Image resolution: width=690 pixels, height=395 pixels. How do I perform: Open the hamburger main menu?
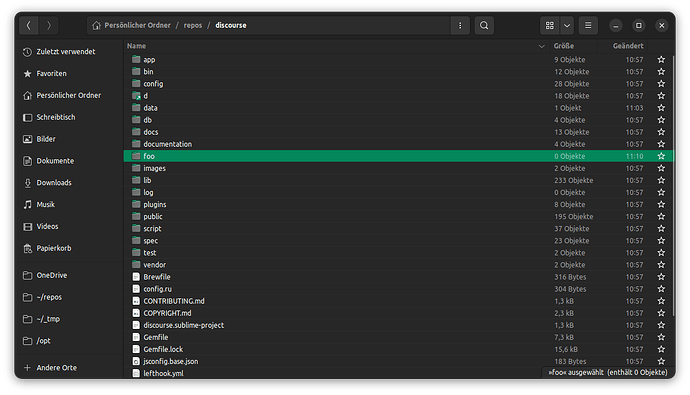pos(588,26)
